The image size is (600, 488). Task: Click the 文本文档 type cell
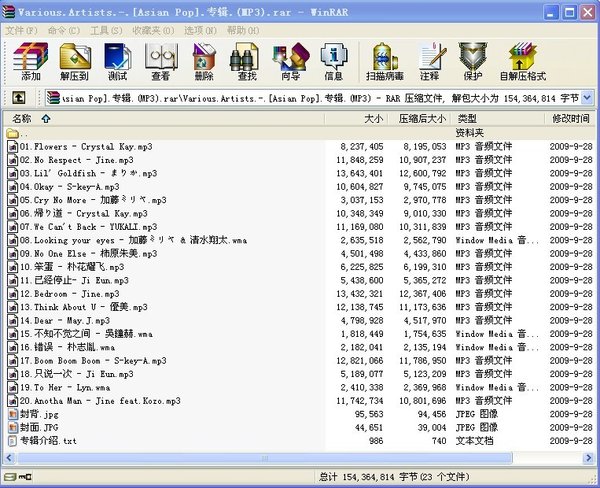click(474, 441)
